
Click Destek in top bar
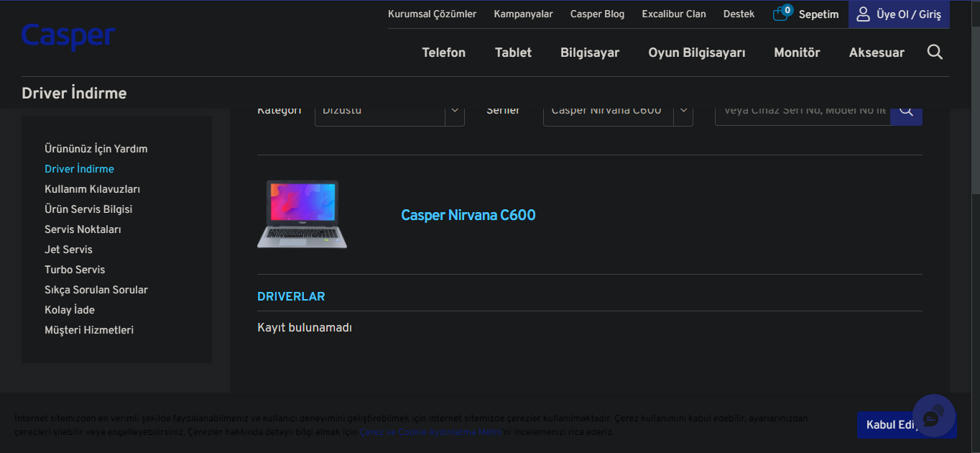[x=739, y=14]
